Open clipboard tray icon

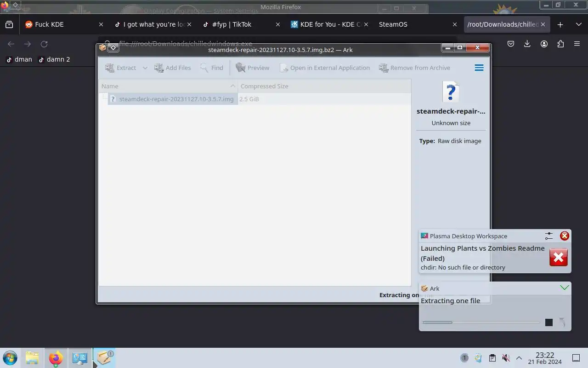(492, 358)
